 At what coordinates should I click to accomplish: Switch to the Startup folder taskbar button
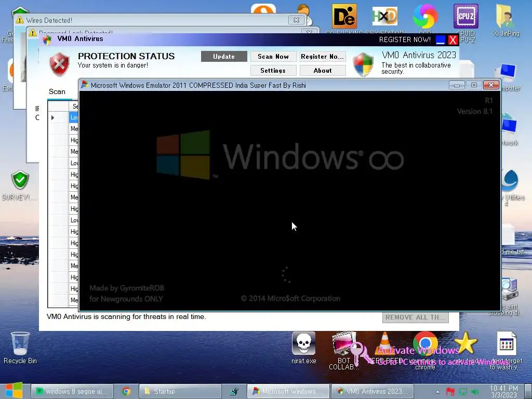coord(180,391)
